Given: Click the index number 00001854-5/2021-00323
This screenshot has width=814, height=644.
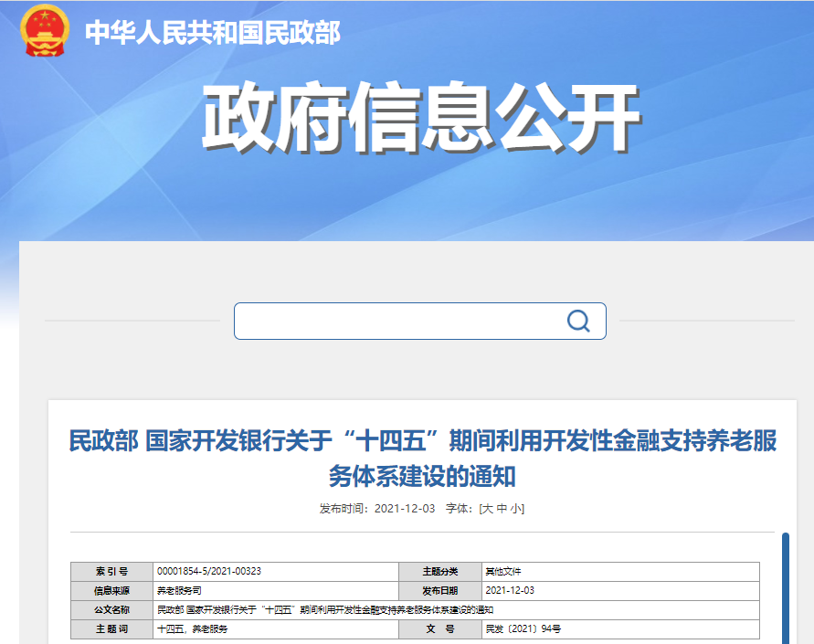Looking at the screenshot, I should pyautogui.click(x=209, y=571).
